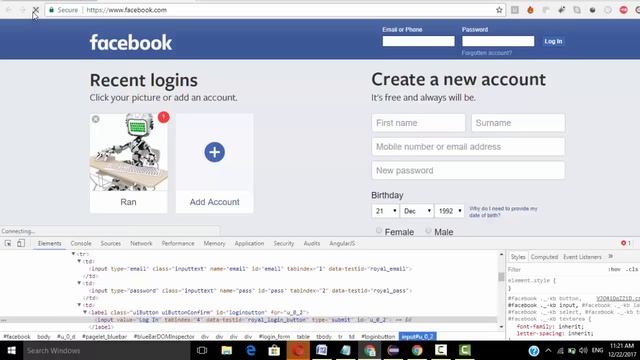Image resolution: width=640 pixels, height=360 pixels.
Task: Collapse the tr node in Elements tree
Action: pos(73,254)
